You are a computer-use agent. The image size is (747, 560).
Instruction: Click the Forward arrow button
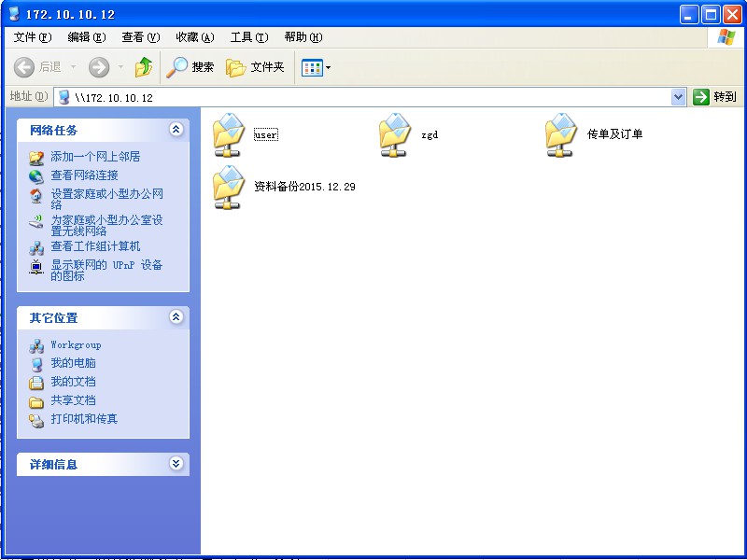[99, 67]
